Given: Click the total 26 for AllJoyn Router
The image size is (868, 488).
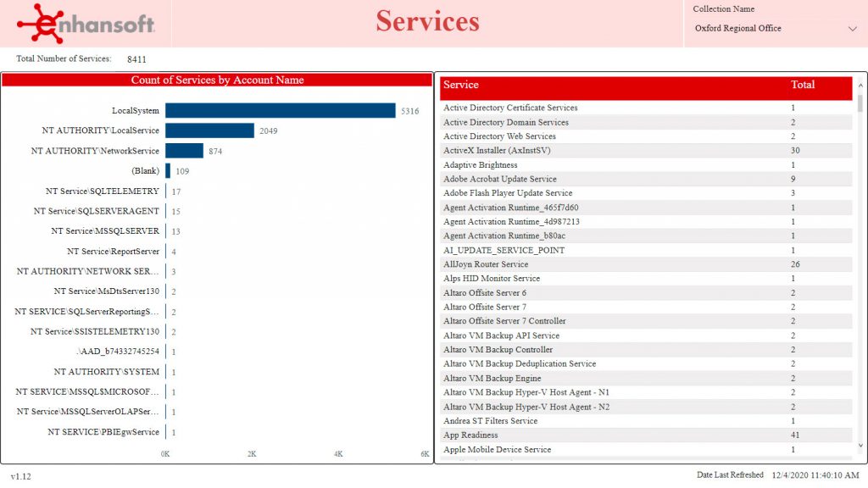Looking at the screenshot, I should pos(795,264).
